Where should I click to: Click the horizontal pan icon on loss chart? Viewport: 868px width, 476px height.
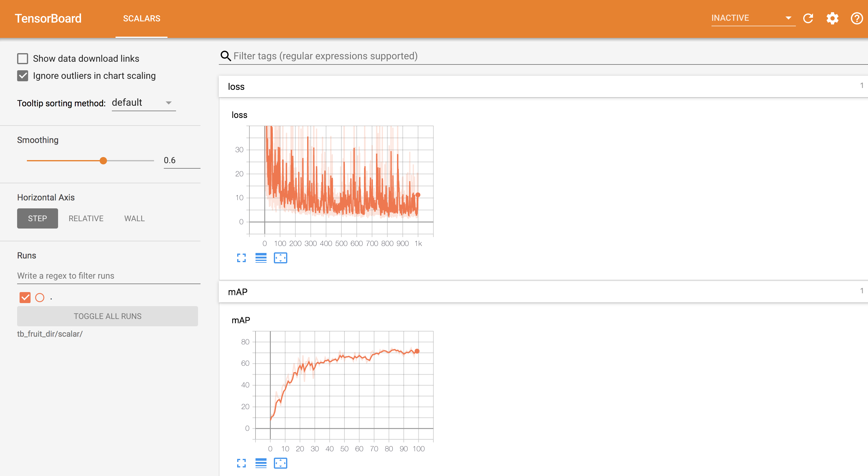point(280,258)
